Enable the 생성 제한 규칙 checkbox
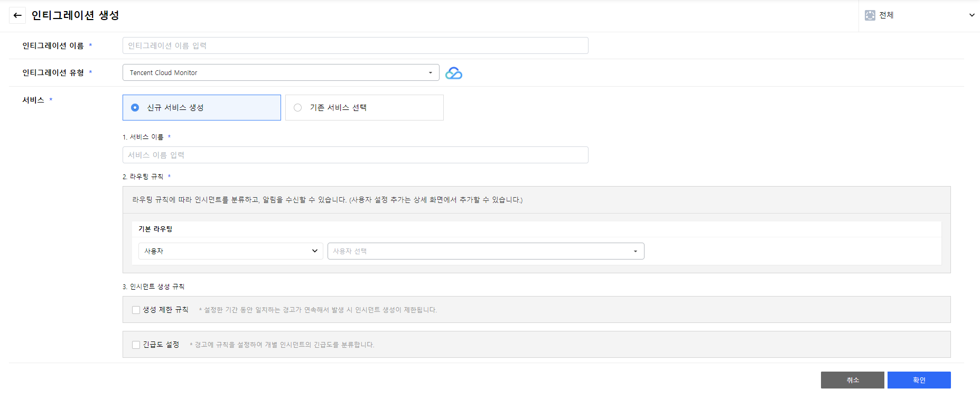The image size is (980, 407). click(x=136, y=310)
